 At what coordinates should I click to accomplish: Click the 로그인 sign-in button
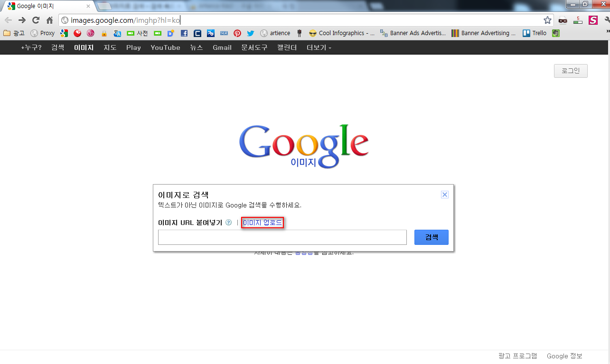[571, 71]
